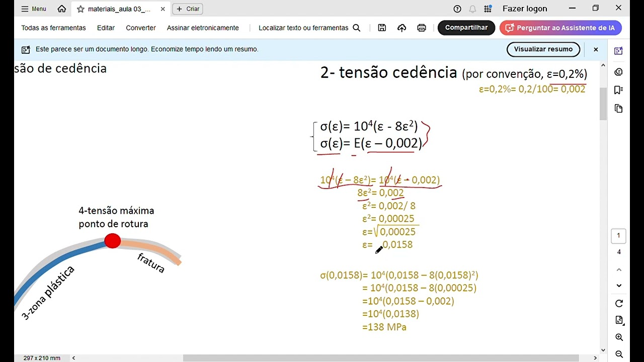Click the '4-tensão máxima' label

(x=116, y=211)
